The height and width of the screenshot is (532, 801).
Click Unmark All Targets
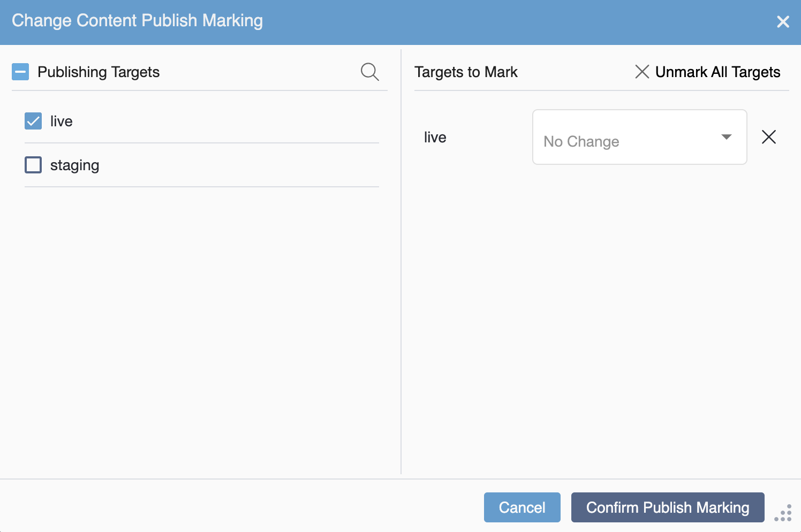coord(717,72)
